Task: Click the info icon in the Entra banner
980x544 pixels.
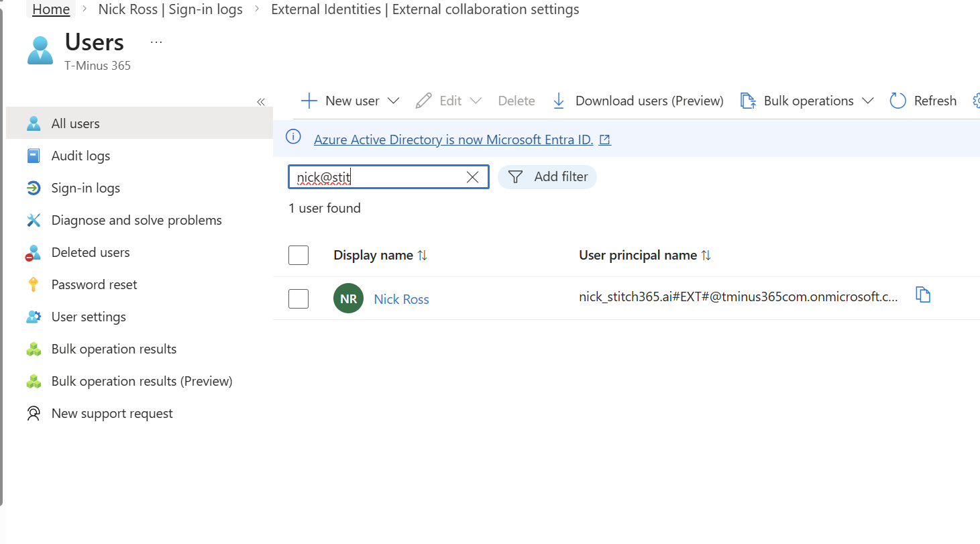Action: click(293, 137)
